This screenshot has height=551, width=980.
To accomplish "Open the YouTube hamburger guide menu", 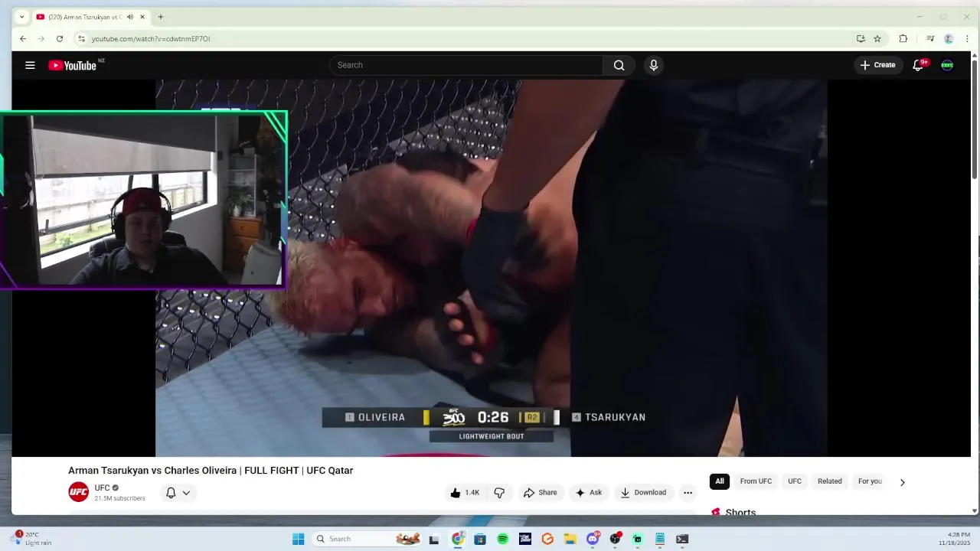I will pyautogui.click(x=30, y=65).
